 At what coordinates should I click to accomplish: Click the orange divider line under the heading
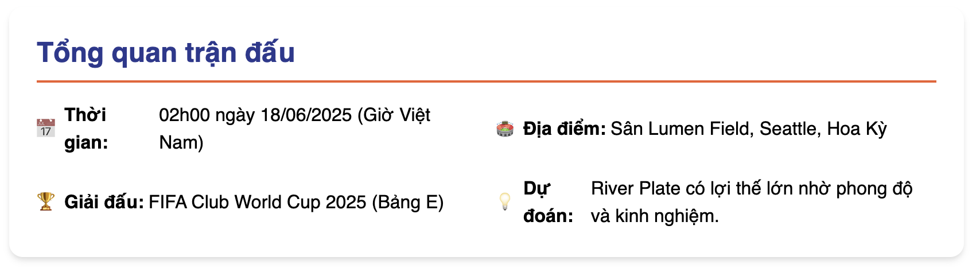(x=487, y=81)
